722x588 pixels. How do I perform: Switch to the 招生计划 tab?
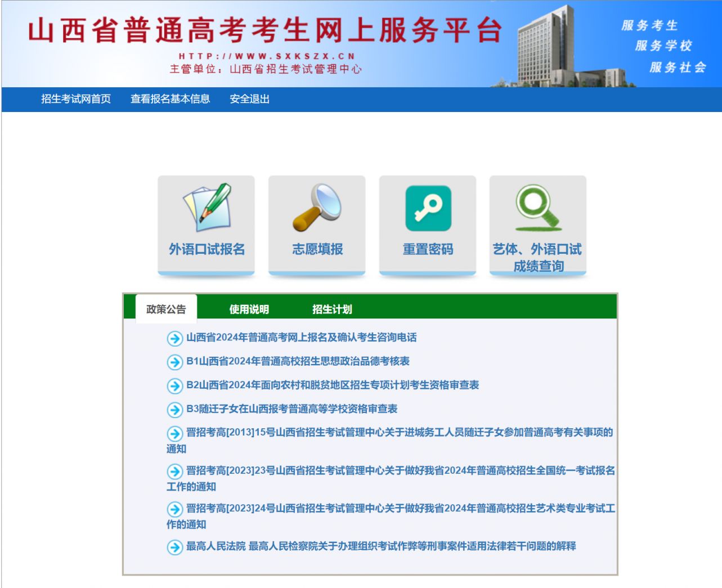click(332, 309)
